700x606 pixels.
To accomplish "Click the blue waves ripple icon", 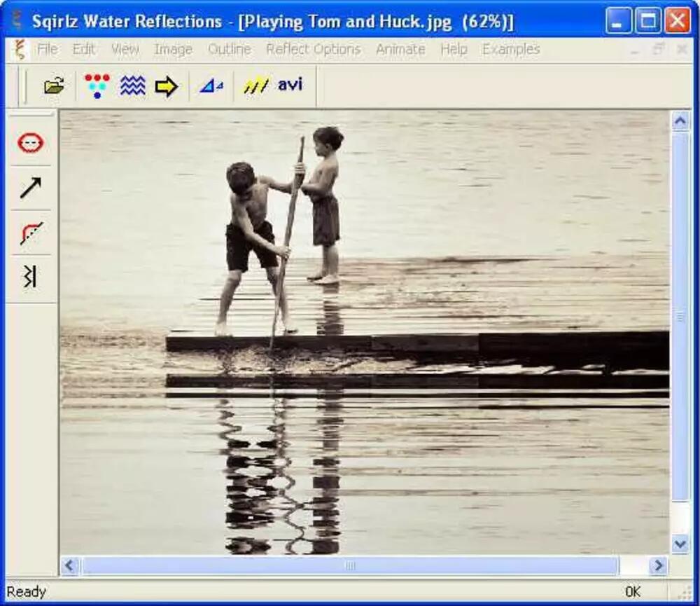I will (132, 85).
